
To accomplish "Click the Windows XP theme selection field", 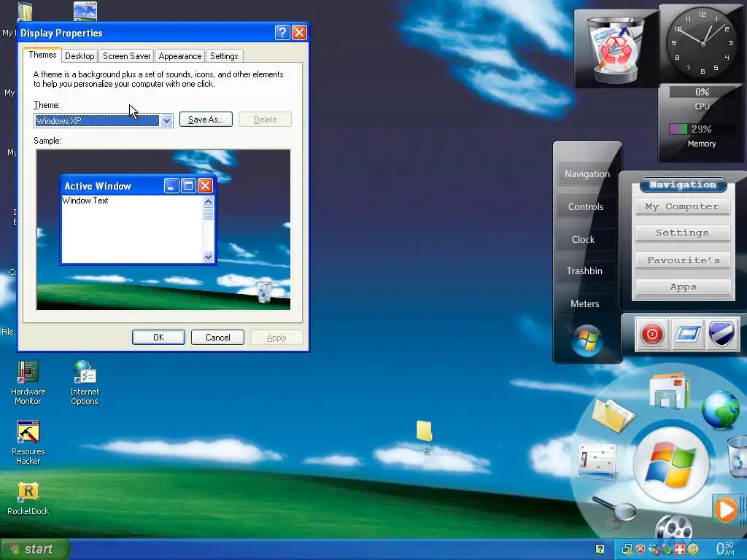I will pyautogui.click(x=97, y=120).
